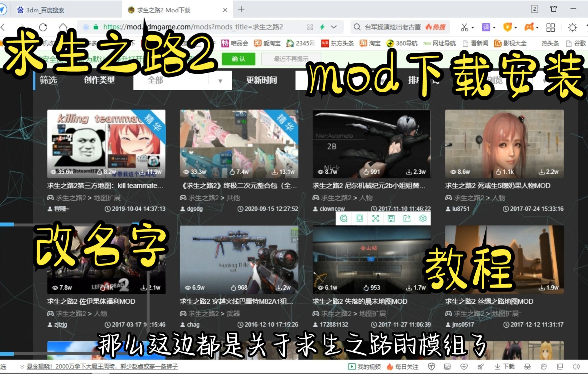
Task: Open the Nier 2B mod thumbnail
Action: (x=372, y=144)
